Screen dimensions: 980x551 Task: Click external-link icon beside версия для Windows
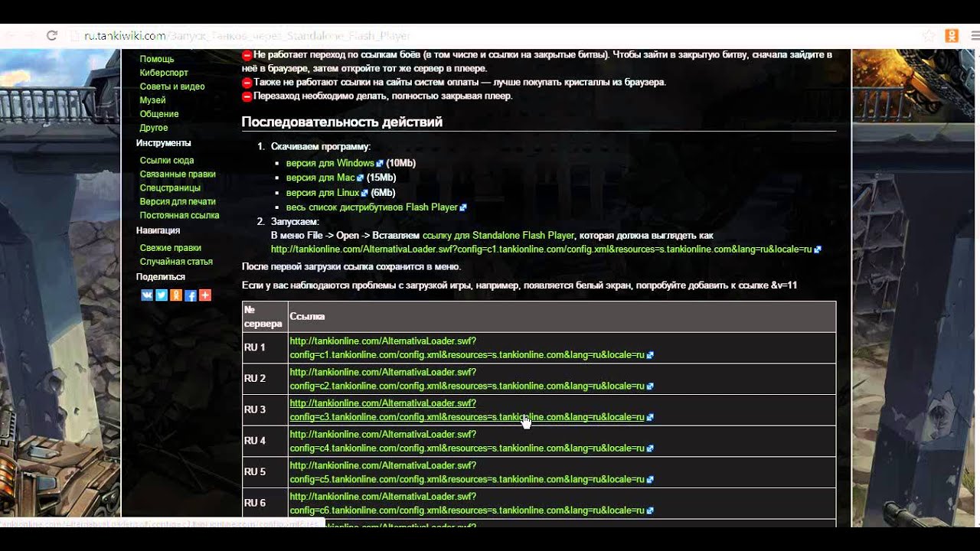coord(380,164)
